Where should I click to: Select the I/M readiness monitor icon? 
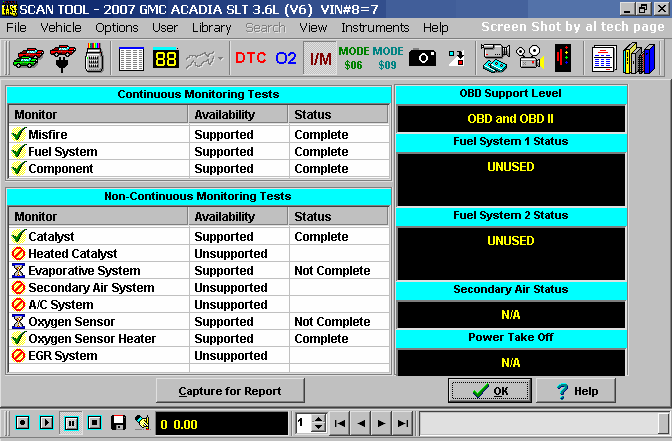[320, 58]
